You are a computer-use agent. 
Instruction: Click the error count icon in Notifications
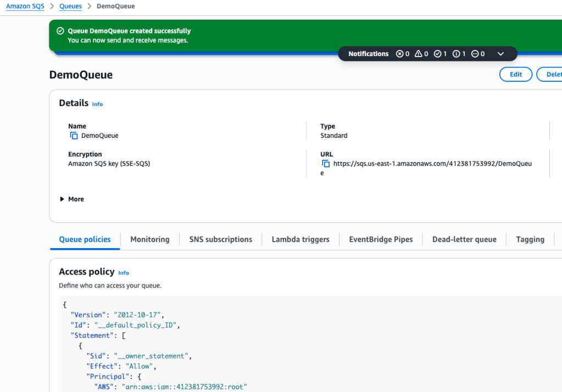coord(400,54)
